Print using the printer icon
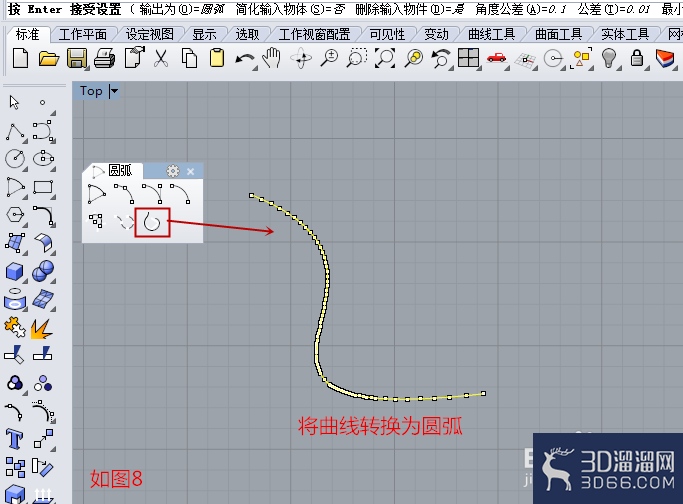The width and height of the screenshot is (683, 504). point(105,58)
